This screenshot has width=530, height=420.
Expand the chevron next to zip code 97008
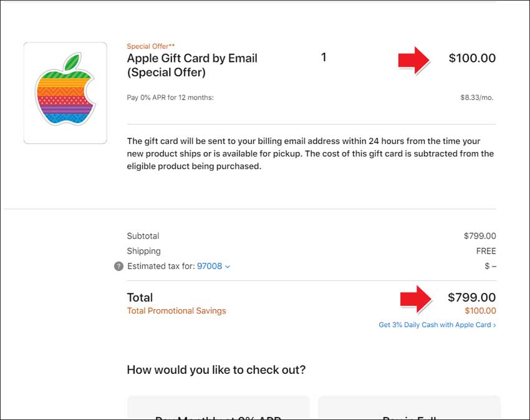click(x=228, y=267)
